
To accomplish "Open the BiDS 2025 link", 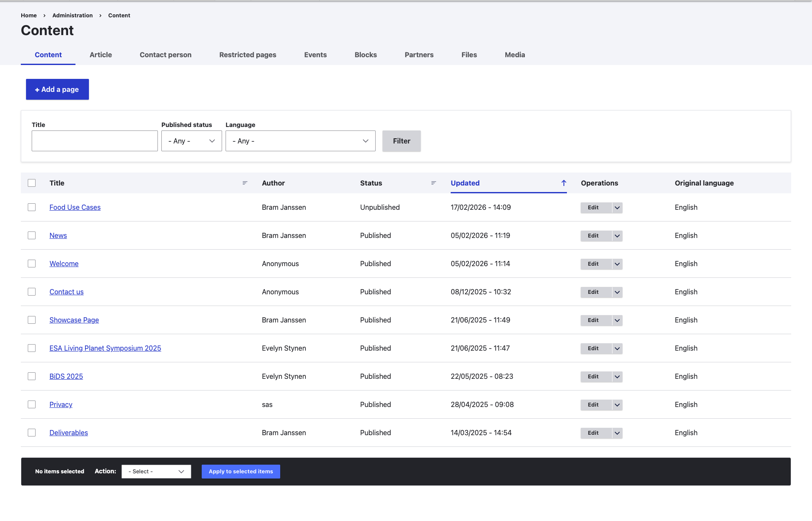I will pyautogui.click(x=66, y=376).
